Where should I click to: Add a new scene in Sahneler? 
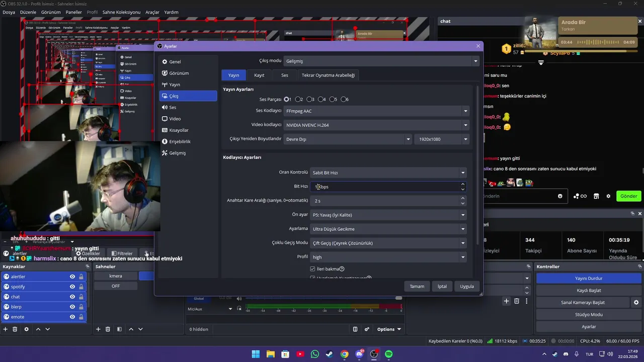(98, 329)
